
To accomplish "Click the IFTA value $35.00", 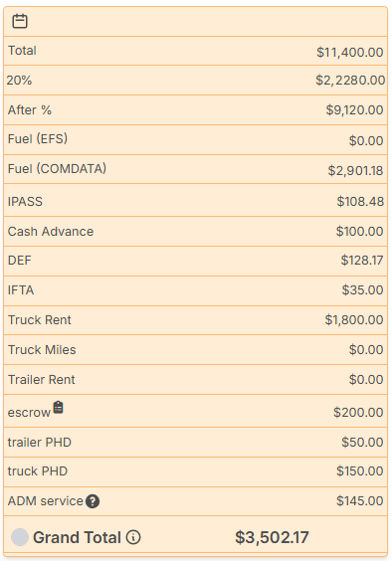I will pos(362,289).
